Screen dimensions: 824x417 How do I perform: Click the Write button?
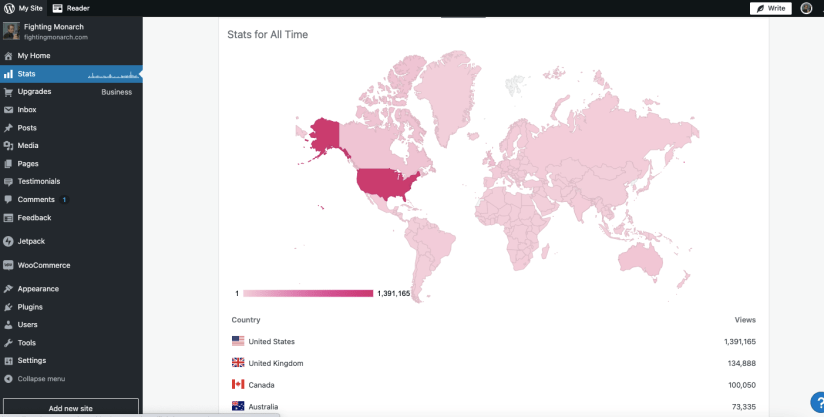click(x=770, y=8)
